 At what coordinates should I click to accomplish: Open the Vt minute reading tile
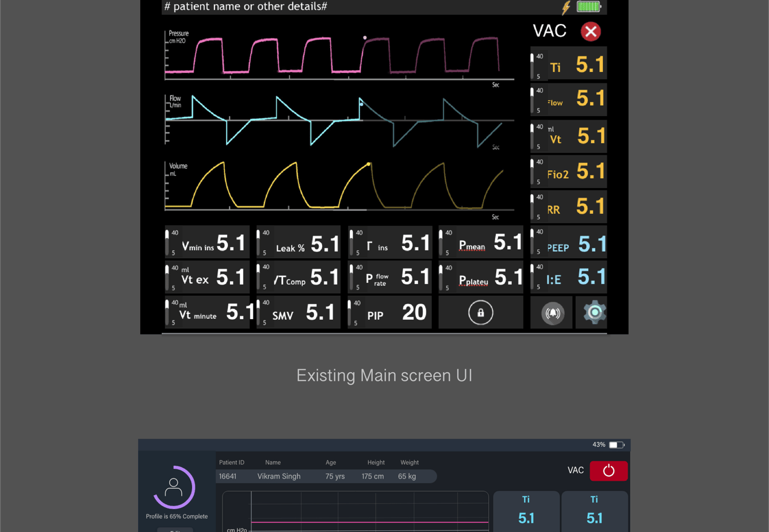(x=207, y=312)
